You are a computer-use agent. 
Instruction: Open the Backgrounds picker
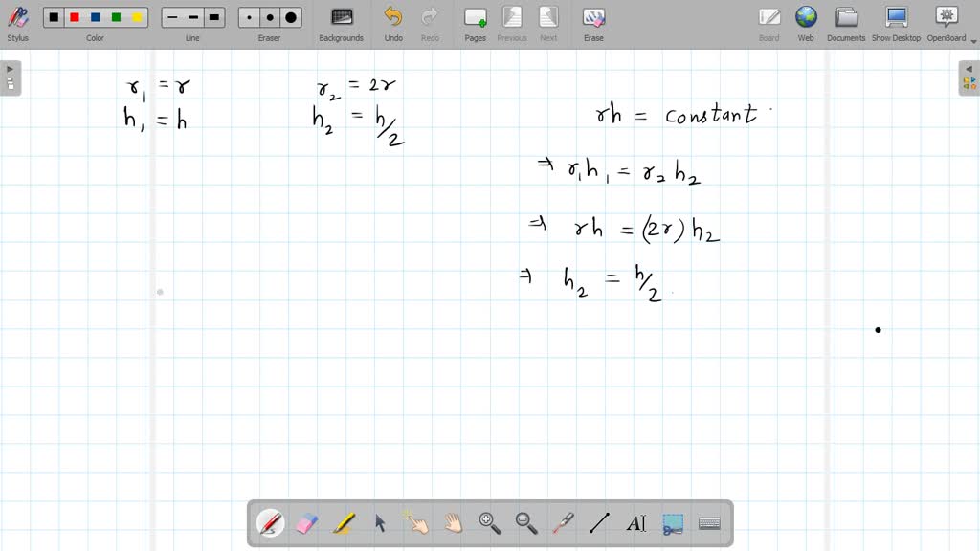point(342,24)
